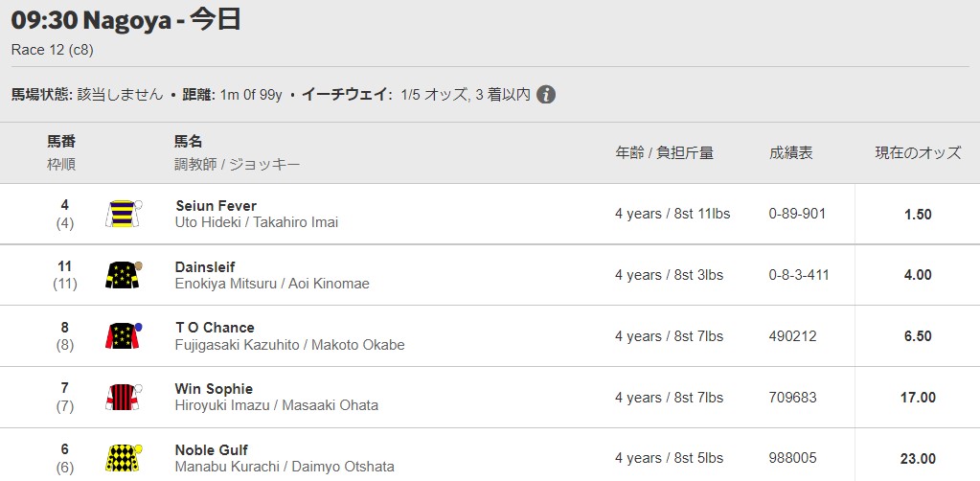The width and height of the screenshot is (980, 481).
Task: Click Seiun Fever's striped jockey silk icon
Action: 124,214
